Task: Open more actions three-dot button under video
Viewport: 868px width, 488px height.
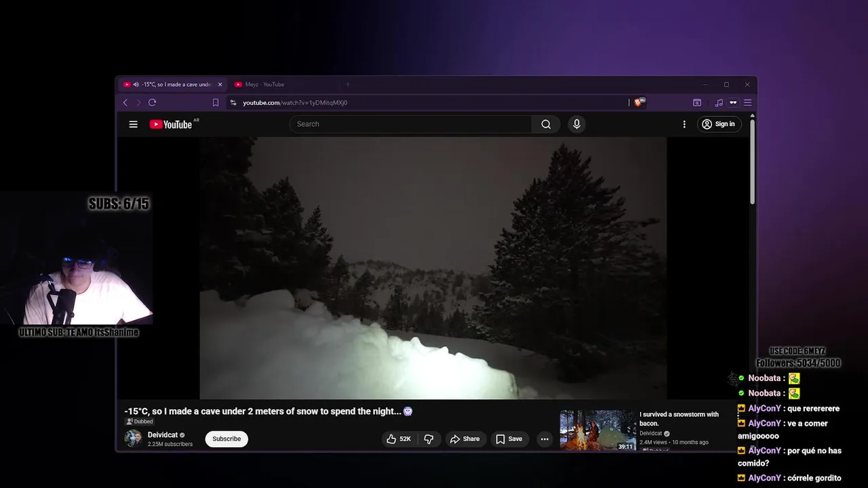Action: [x=545, y=439]
